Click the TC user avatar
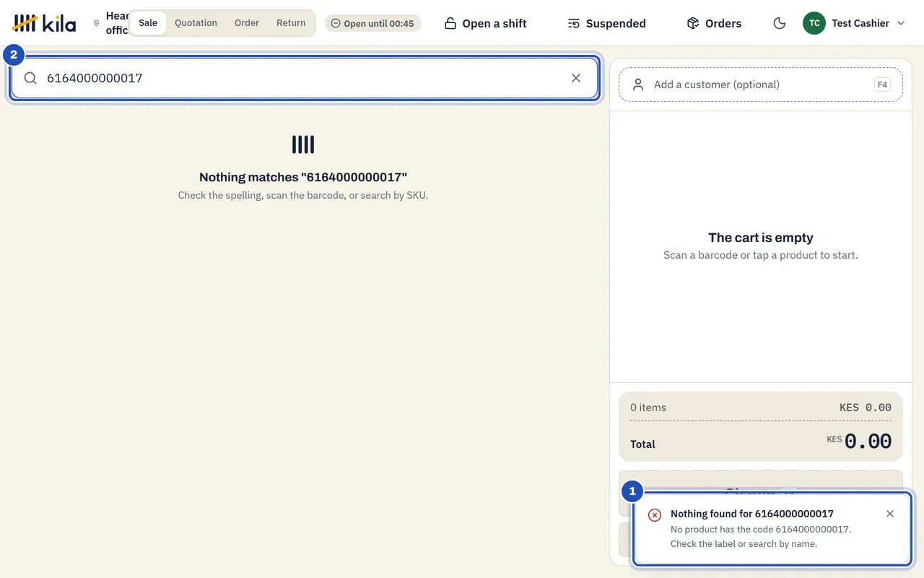 coord(814,23)
